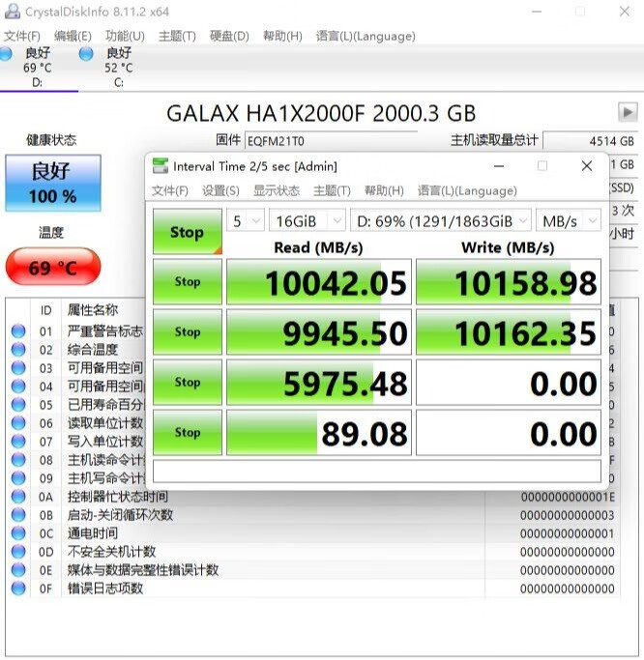Click the 良好 100% health status box
Screen dimensions: 644x660
[53, 183]
